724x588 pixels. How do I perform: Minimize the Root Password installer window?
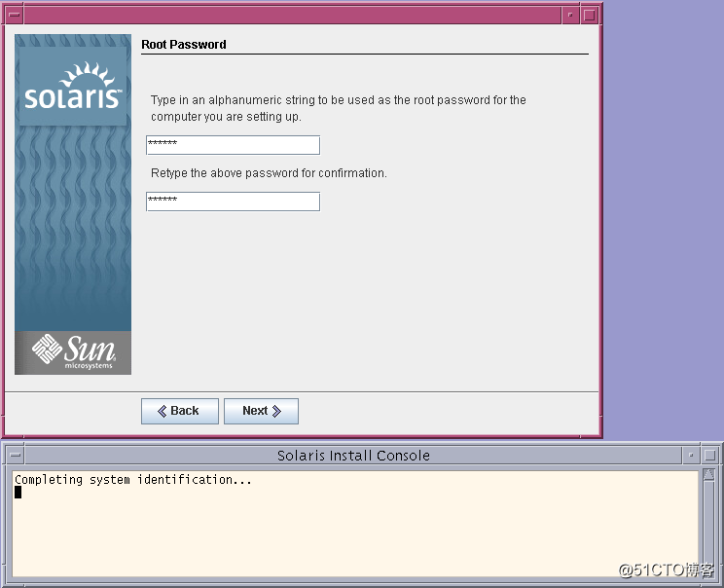(570, 16)
